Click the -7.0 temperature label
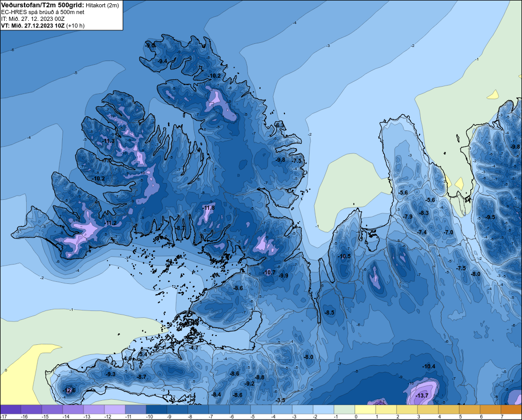The height and width of the screenshot is (420, 522). tap(448, 232)
